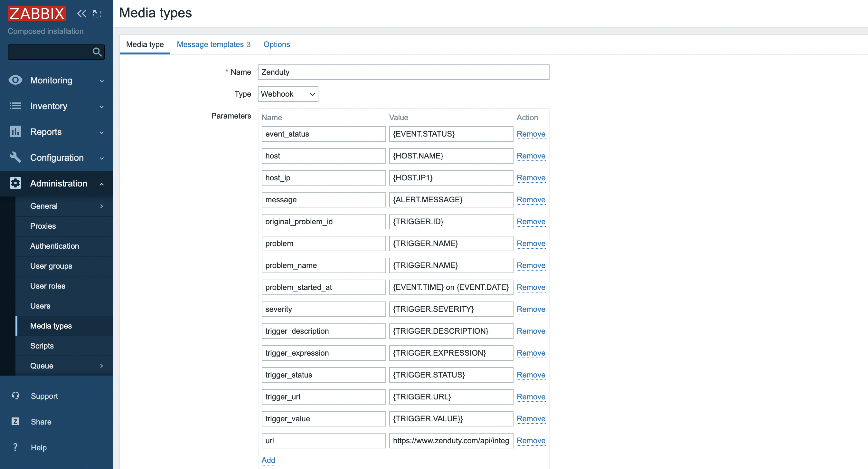Click the Configuration wrench icon
The height and width of the screenshot is (469, 868).
coord(15,157)
